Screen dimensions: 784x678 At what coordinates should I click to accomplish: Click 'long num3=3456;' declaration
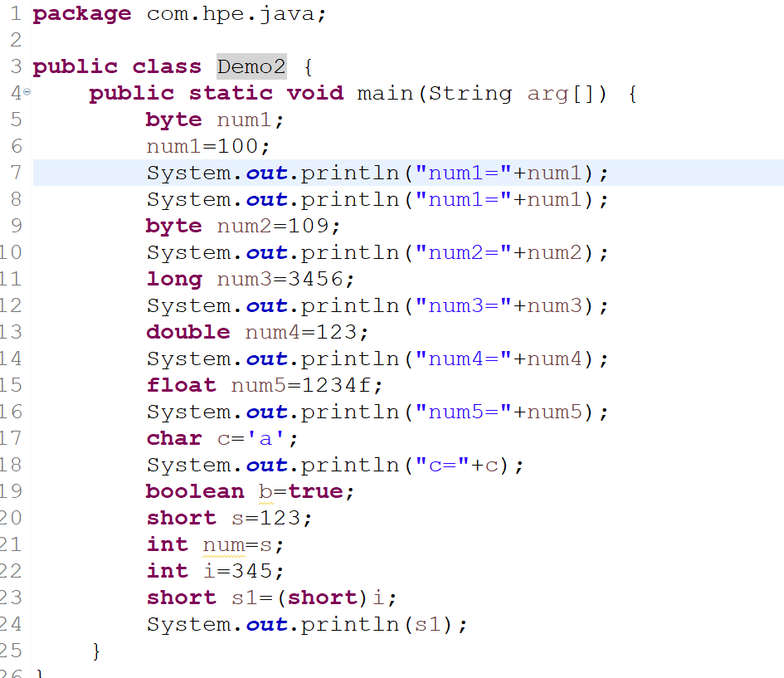click(250, 279)
